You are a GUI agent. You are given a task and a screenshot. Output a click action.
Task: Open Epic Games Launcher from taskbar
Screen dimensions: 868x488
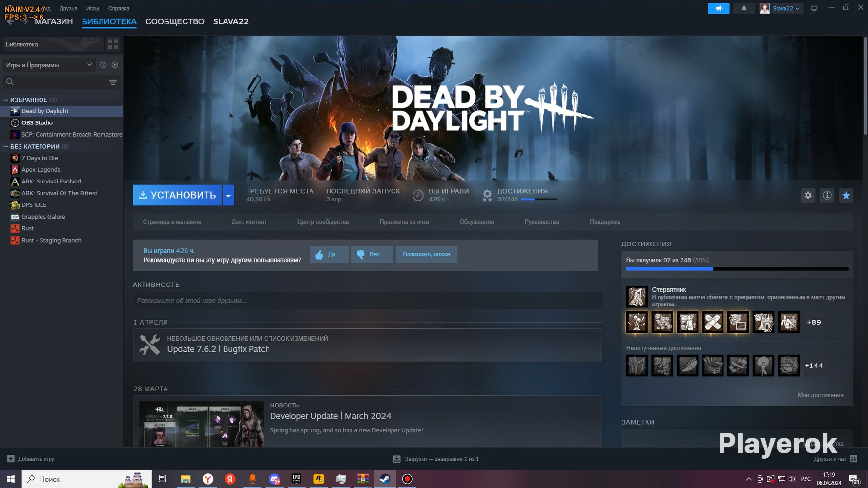(296, 479)
